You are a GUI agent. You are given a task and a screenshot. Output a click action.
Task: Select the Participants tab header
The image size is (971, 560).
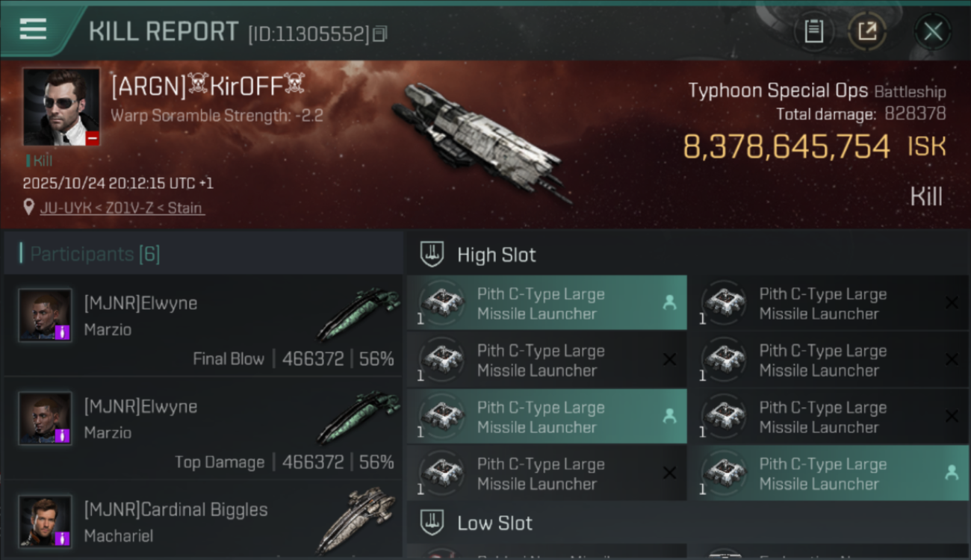point(94,254)
